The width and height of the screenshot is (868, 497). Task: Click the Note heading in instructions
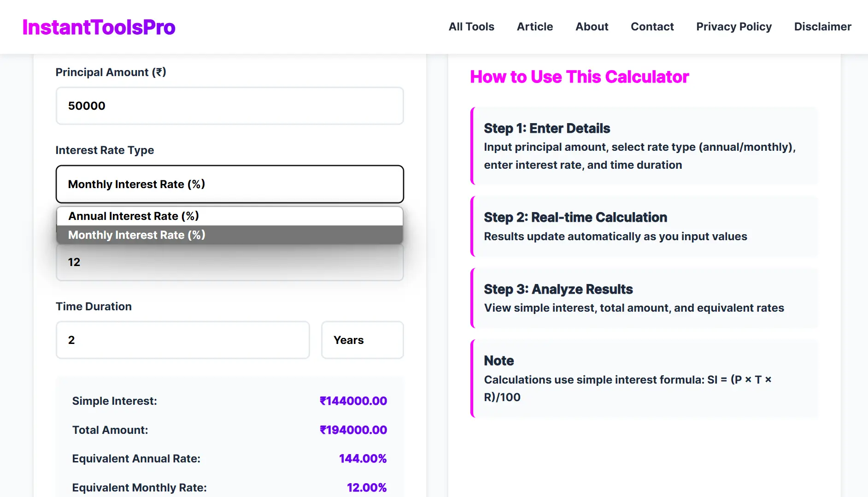[499, 361]
